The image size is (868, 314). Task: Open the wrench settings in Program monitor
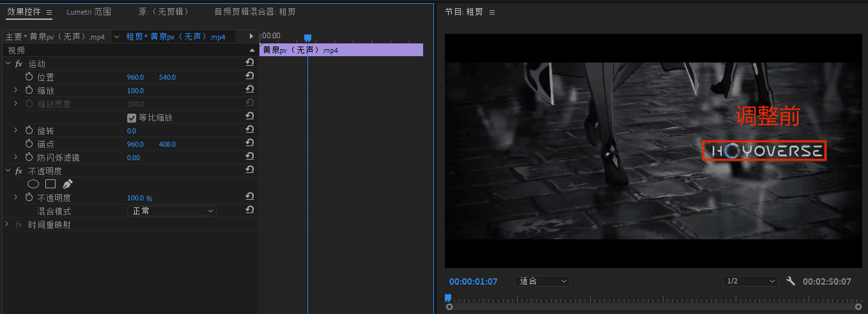click(791, 281)
